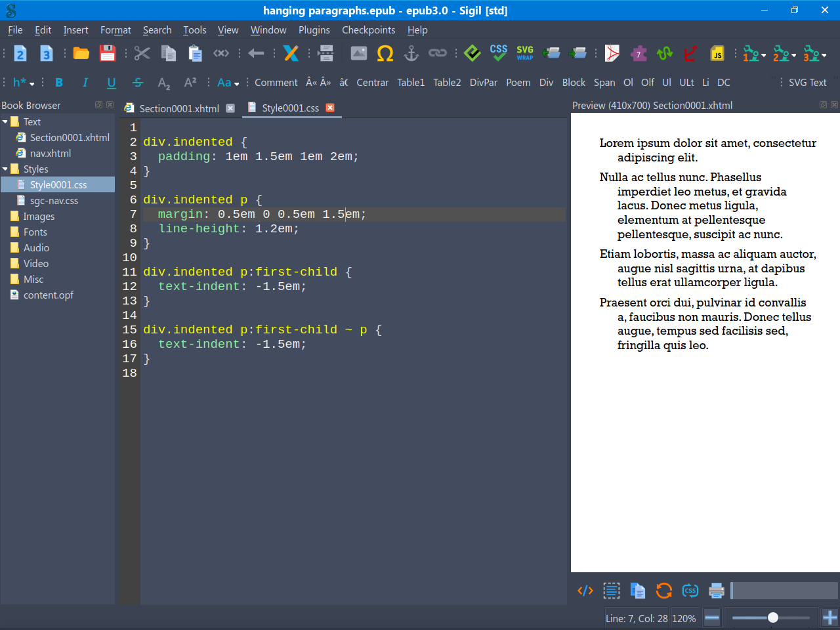Click the Insert Anchor icon

click(411, 54)
